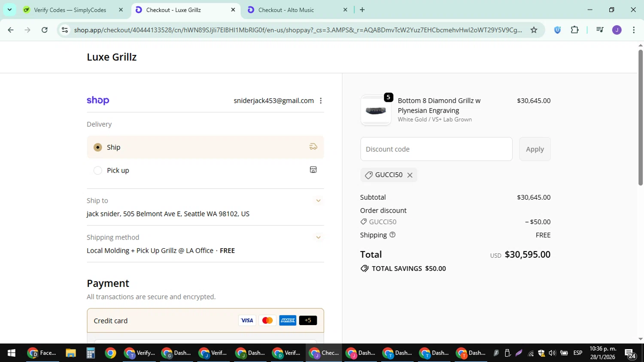This screenshot has height=362, width=644.
Task: Select the Pick up delivery radio option
Action: pyautogui.click(x=98, y=170)
